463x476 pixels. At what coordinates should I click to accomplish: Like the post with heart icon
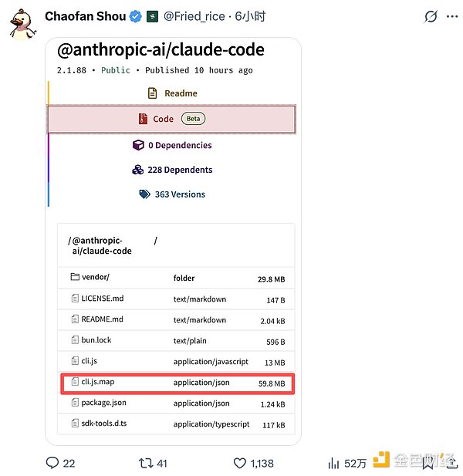click(240, 463)
